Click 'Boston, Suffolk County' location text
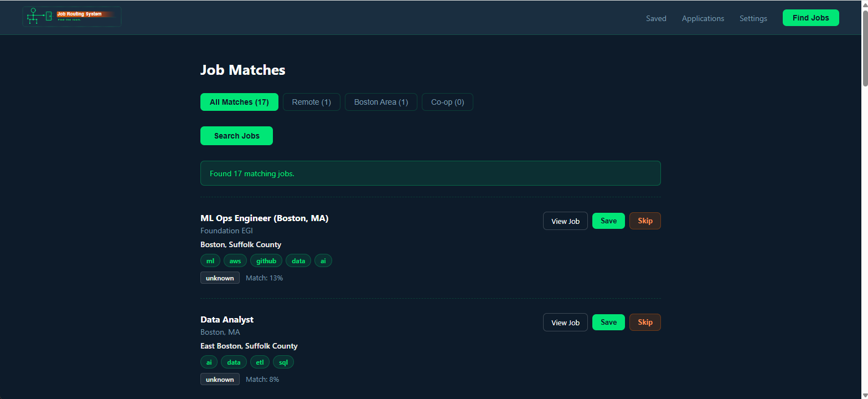868x399 pixels. [x=241, y=244]
